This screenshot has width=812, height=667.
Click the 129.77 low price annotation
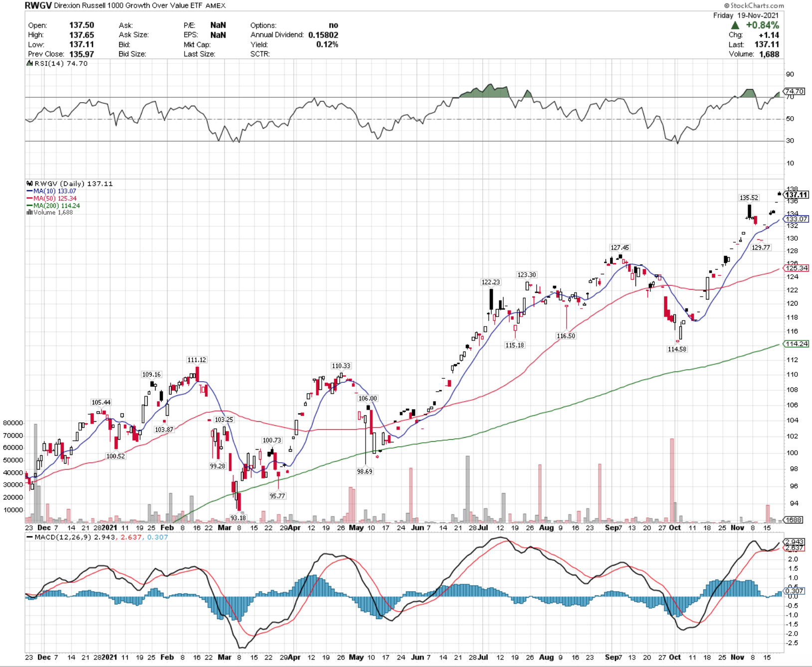(x=761, y=247)
